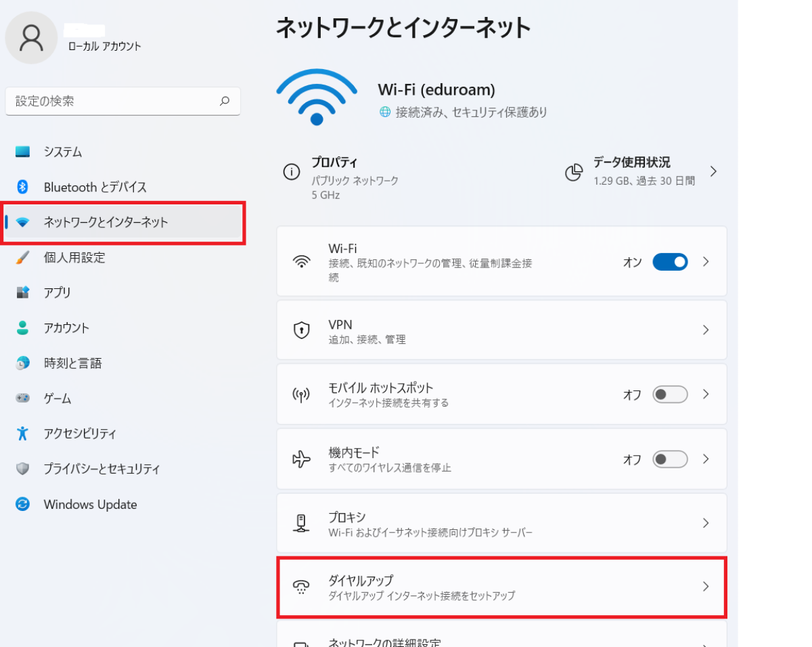812x647 pixels.
Task: Click the 設定の検索 search field
Action: (x=123, y=101)
